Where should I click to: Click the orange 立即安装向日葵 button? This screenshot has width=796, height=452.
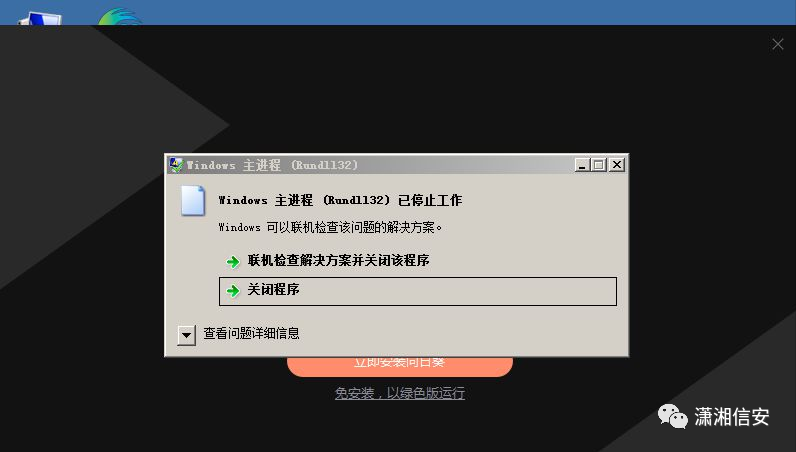click(x=400, y=366)
